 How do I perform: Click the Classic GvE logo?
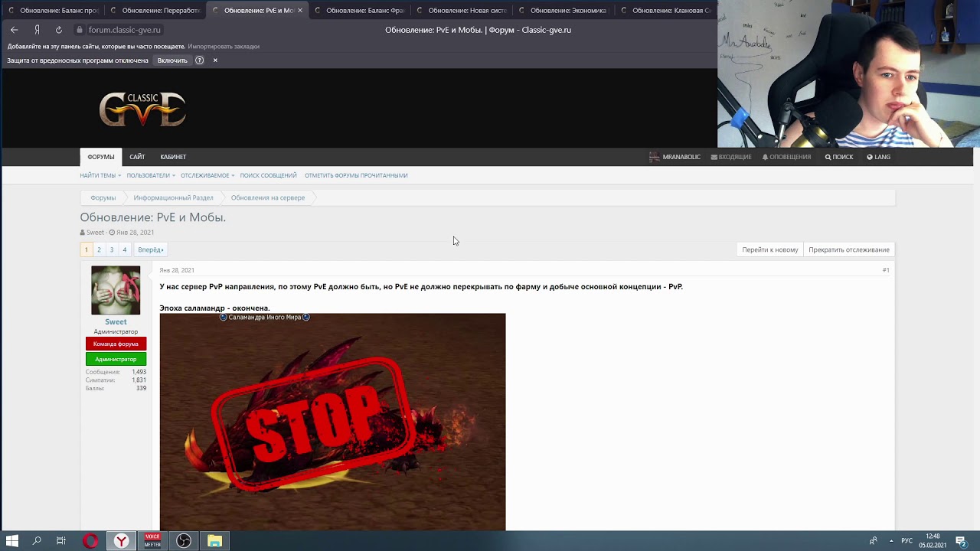point(142,109)
